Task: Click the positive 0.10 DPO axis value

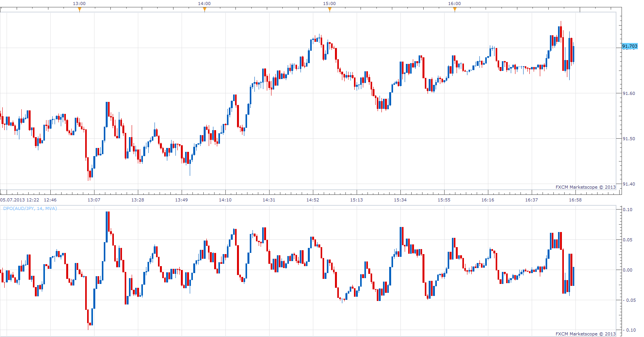Action: click(x=627, y=210)
